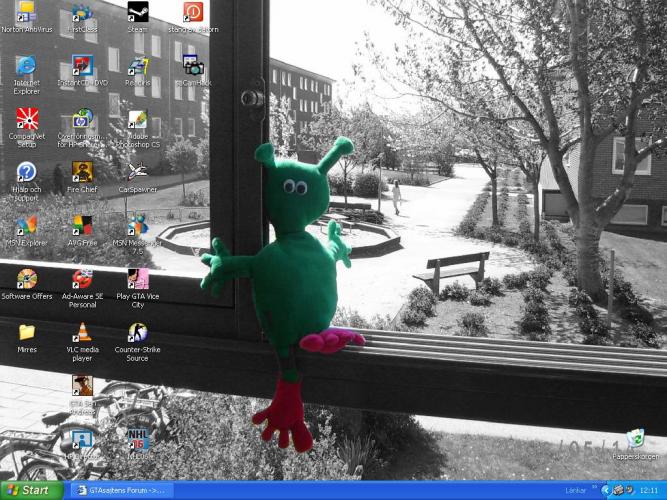667x500 pixels.
Task: Click the 12:11 taskbar clock
Action: tap(648, 491)
